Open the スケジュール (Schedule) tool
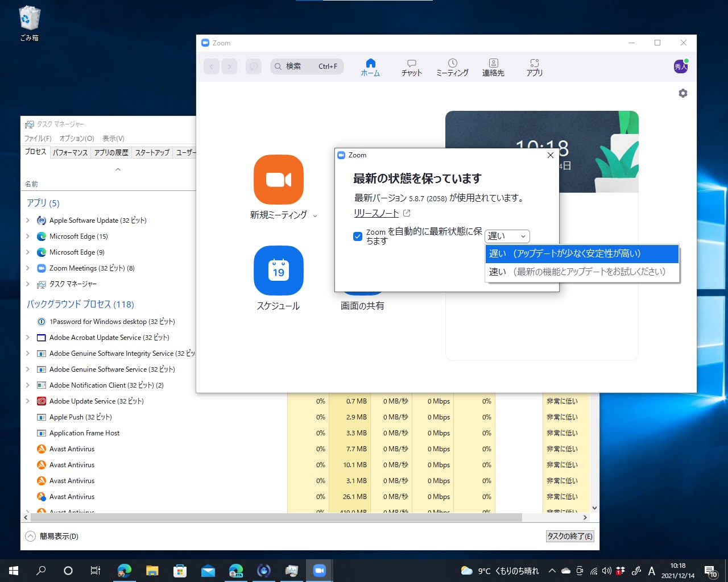This screenshot has height=582, width=728. tap(278, 271)
